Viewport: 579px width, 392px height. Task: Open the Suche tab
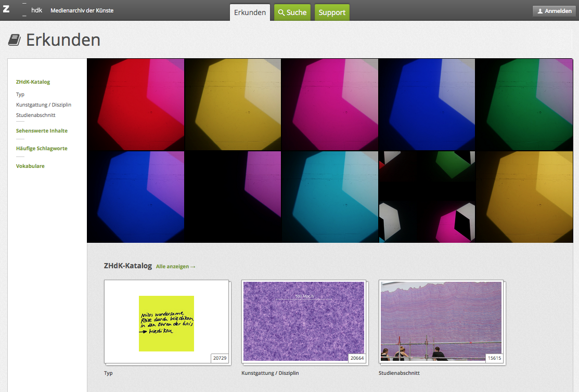coord(292,12)
